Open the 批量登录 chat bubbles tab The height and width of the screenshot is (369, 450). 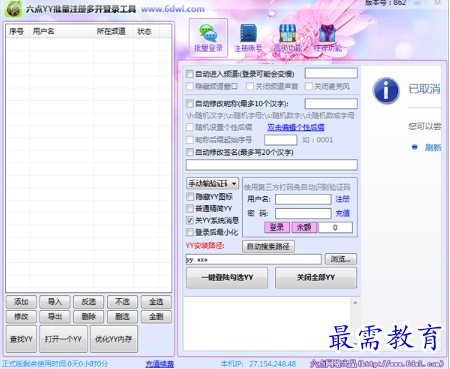coord(208,38)
